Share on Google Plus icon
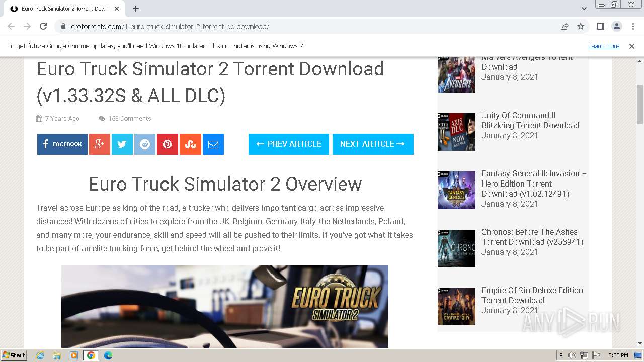The height and width of the screenshot is (362, 644). (100, 144)
